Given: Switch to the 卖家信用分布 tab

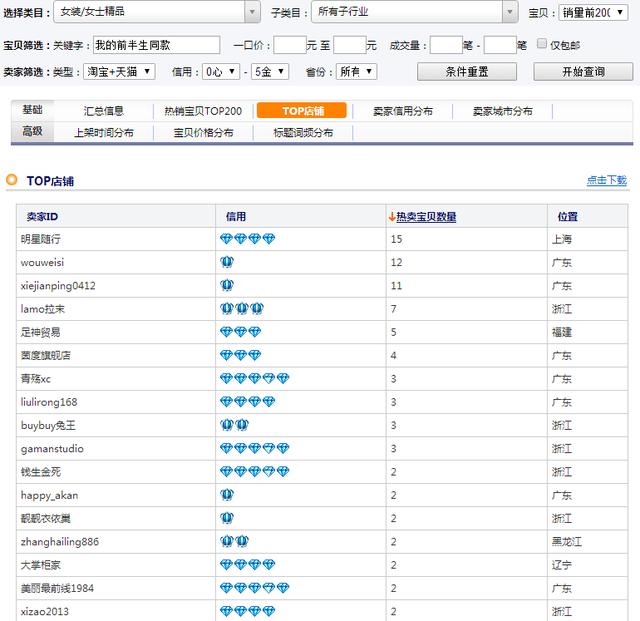Looking at the screenshot, I should [402, 111].
